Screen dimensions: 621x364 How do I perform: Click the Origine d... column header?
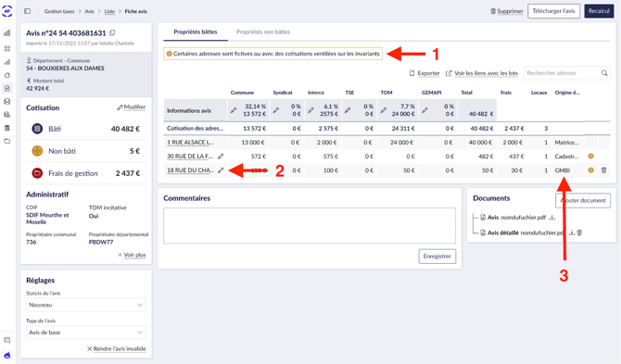pyautogui.click(x=567, y=93)
